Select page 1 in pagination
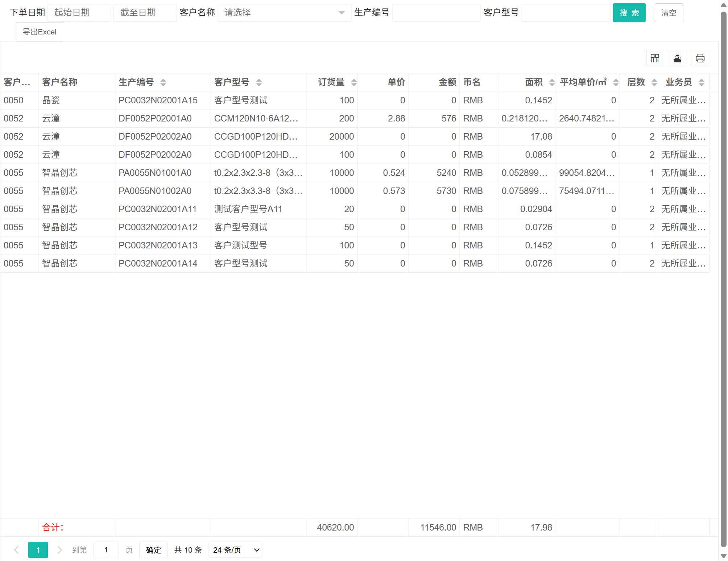Screen dimensions: 728x561 coord(38,550)
